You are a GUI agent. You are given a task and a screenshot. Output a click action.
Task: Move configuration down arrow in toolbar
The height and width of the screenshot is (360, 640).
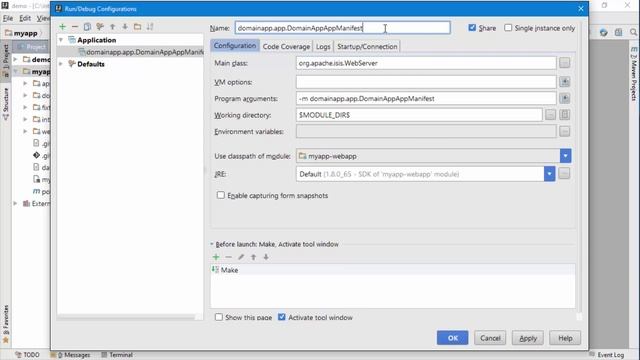125,27
